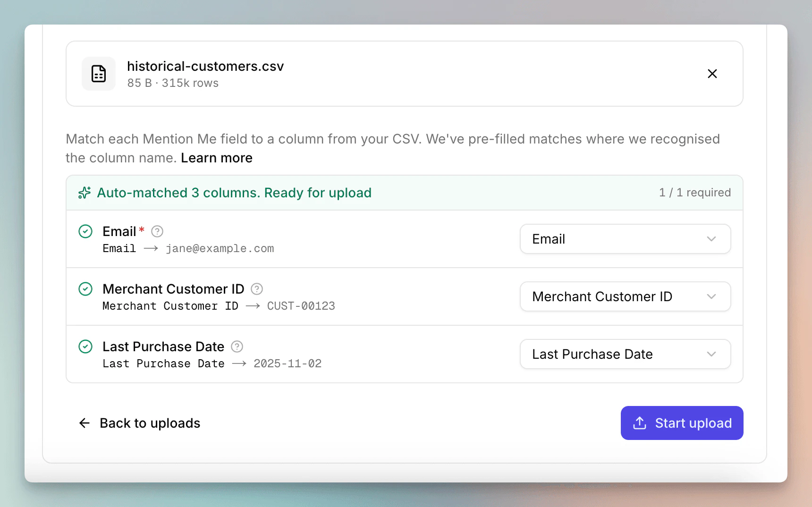Viewport: 812px width, 507px height.
Task: Remove the historical-customers.csv file
Action: click(712, 74)
